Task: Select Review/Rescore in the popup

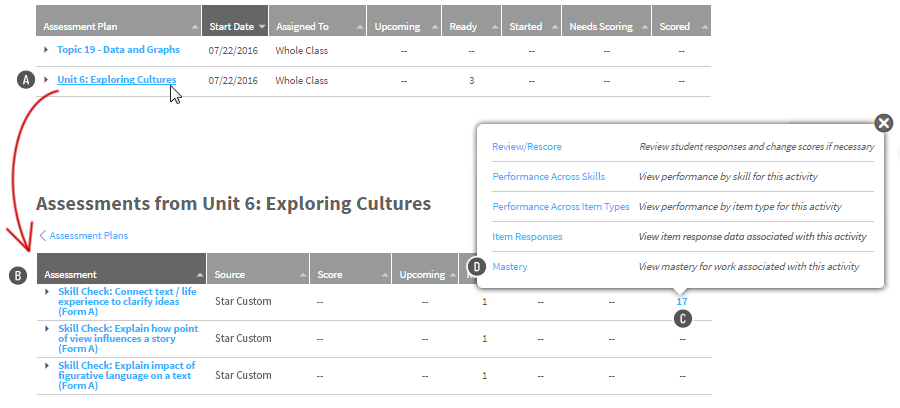Action: point(527,147)
